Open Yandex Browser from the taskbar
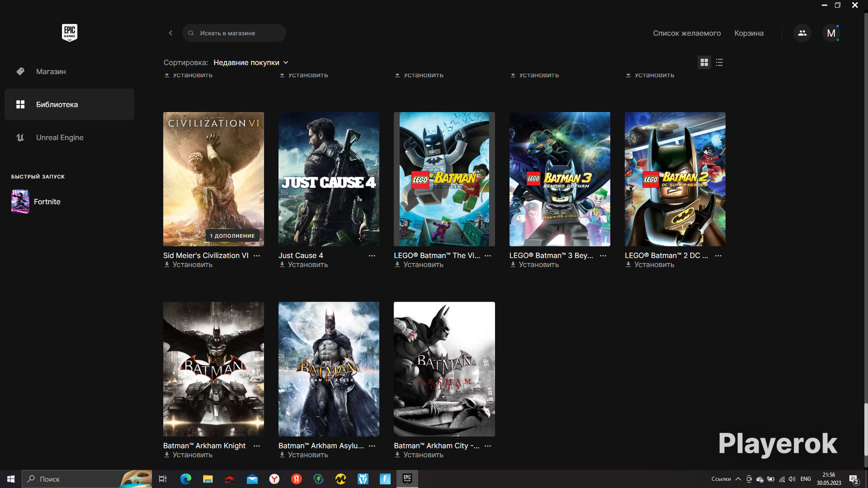Screen dimensions: 868x488 point(274,479)
